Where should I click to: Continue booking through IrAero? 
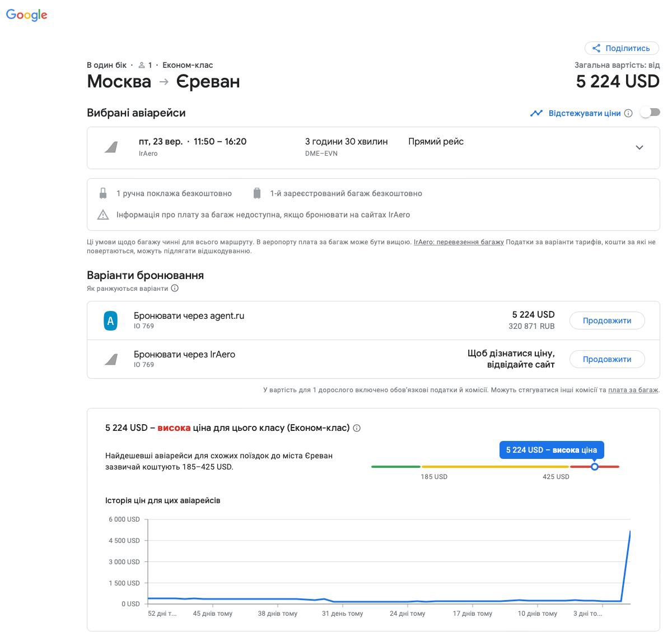(x=607, y=359)
